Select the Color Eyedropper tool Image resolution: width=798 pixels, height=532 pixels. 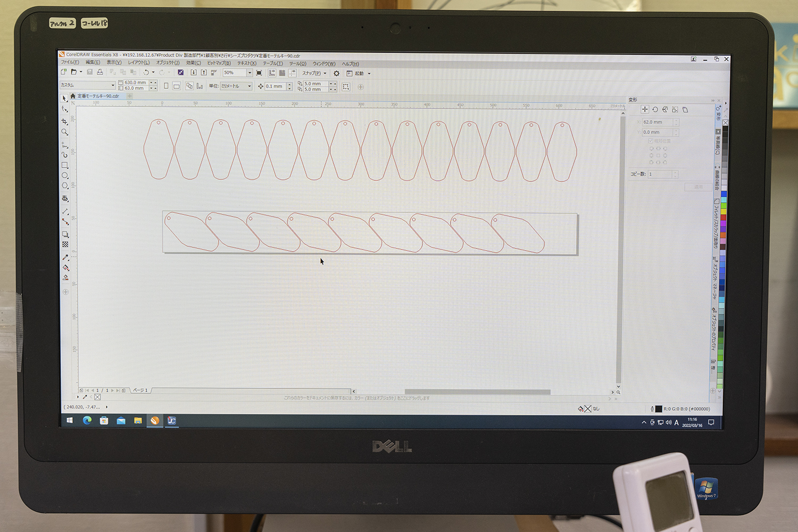(x=65, y=257)
